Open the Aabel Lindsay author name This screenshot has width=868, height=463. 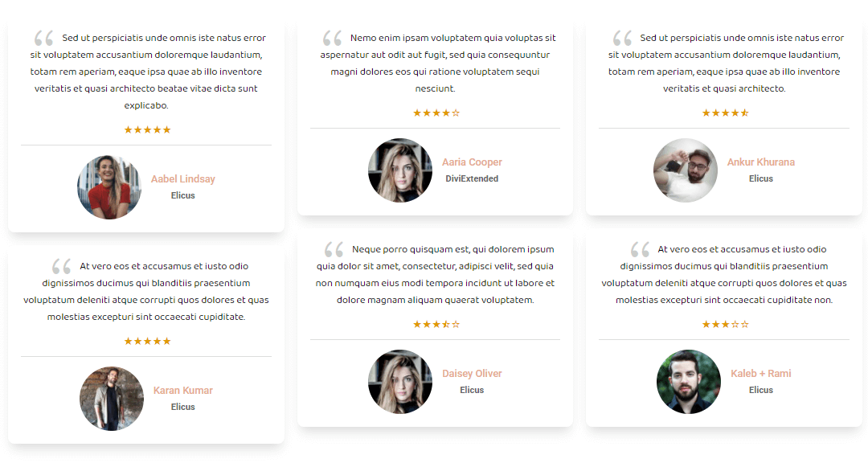coord(183,179)
